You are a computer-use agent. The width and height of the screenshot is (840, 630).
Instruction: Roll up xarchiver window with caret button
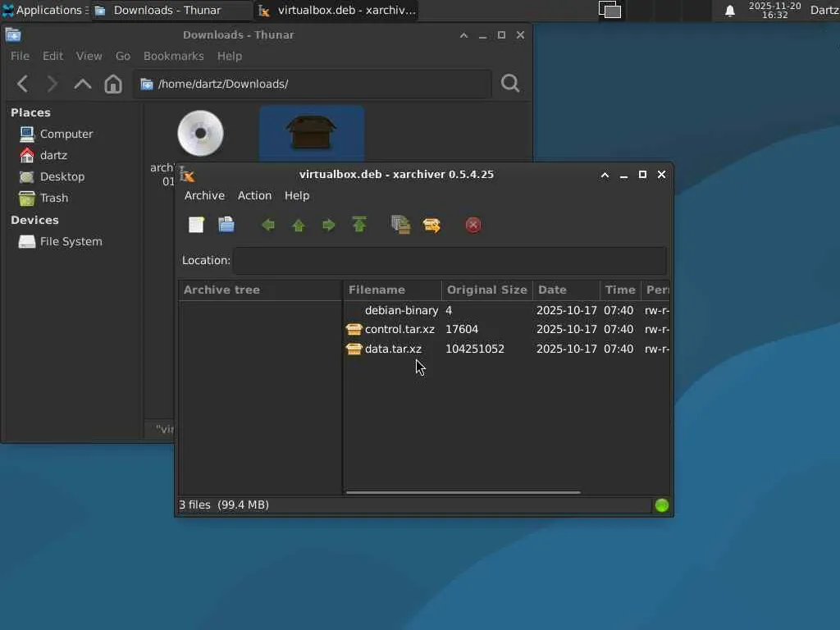[605, 175]
